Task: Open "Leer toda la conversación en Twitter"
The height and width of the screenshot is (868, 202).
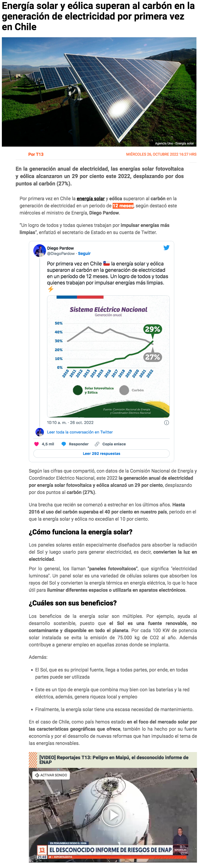Action: 80,432
